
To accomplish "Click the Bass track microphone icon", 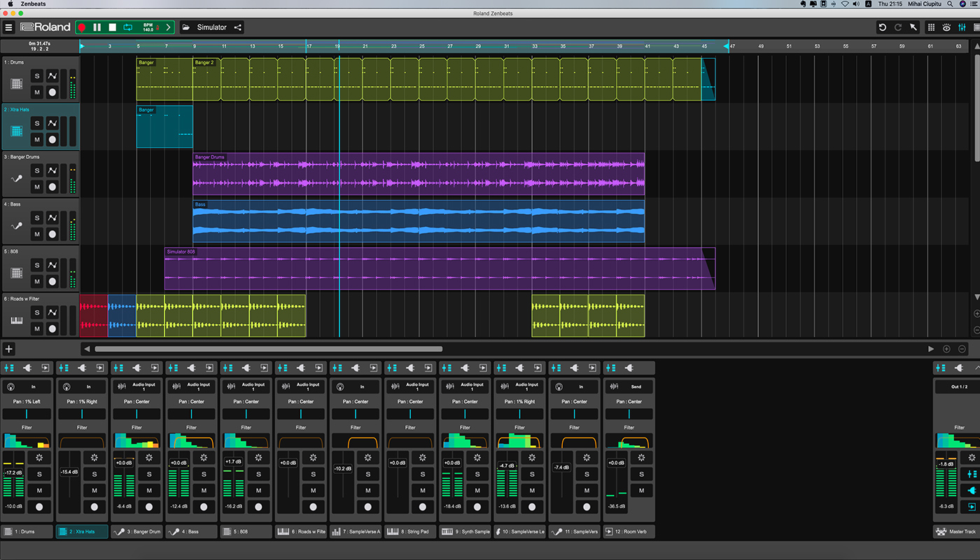I will click(17, 226).
